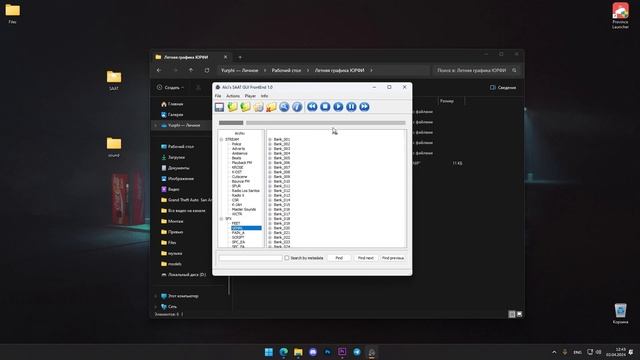Click the File Explorer search box
This screenshot has width=640, height=360.
pyautogui.click(x=476, y=70)
